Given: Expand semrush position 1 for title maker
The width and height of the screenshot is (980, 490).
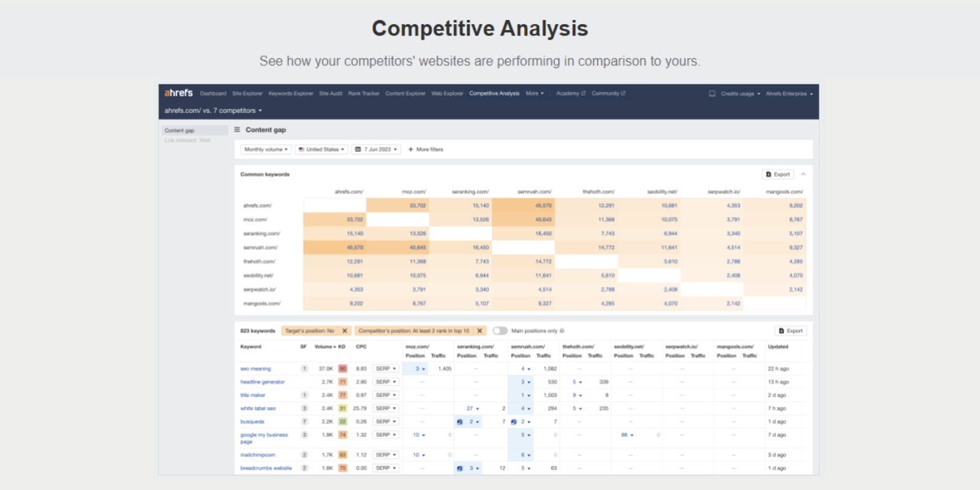Looking at the screenshot, I should point(526,395).
